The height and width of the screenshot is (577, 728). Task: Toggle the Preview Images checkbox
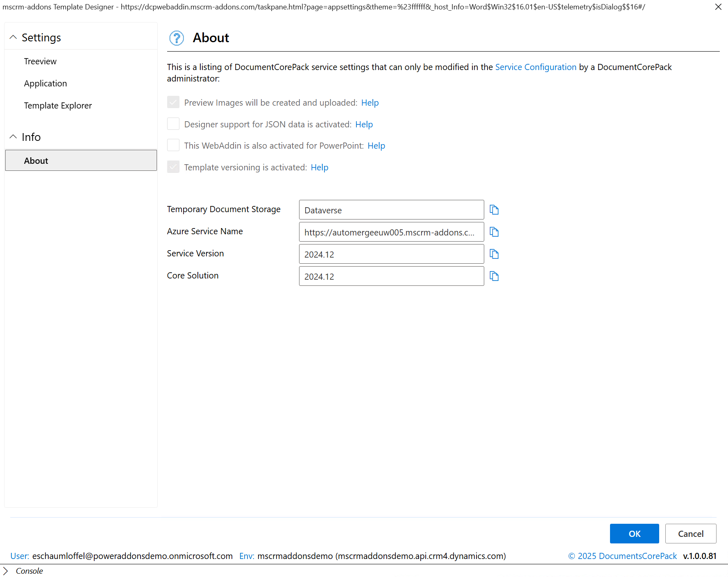(173, 102)
